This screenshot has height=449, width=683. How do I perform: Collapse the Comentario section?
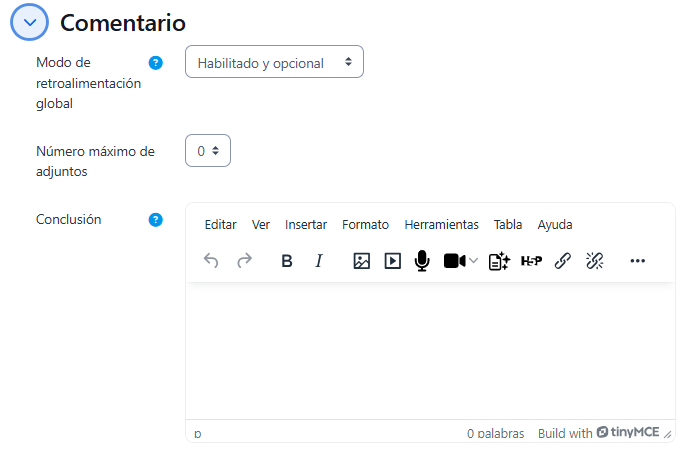[x=30, y=22]
